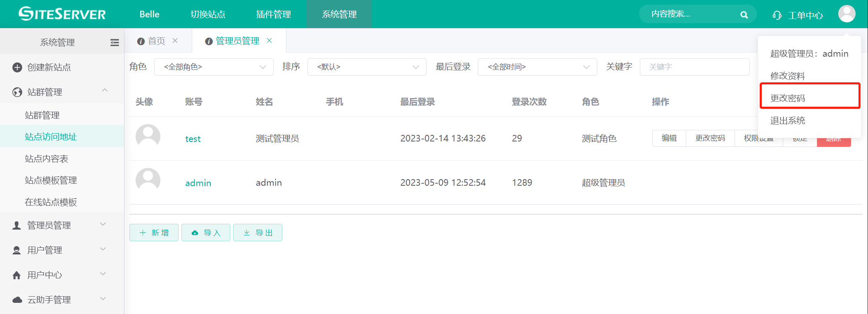The height and width of the screenshot is (314, 868).
Task: Click the cloud icon beside 云助手管理
Action: coord(17,300)
